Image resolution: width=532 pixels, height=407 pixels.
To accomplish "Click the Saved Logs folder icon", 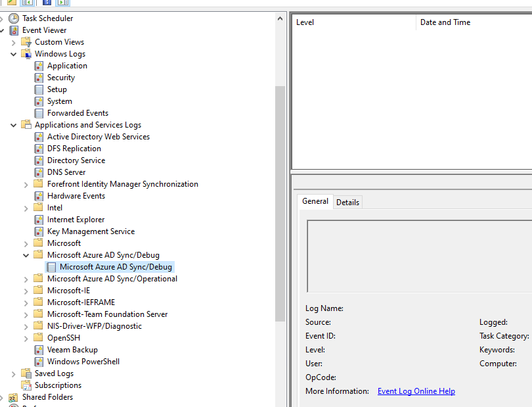I will pyautogui.click(x=26, y=373).
